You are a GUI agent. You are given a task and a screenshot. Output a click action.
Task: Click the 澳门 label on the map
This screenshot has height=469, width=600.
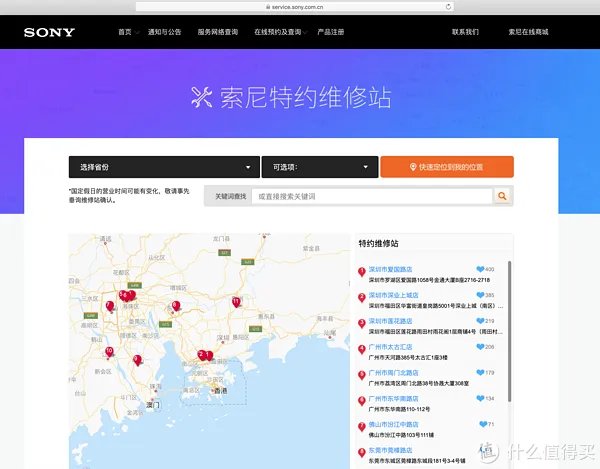pos(153,404)
